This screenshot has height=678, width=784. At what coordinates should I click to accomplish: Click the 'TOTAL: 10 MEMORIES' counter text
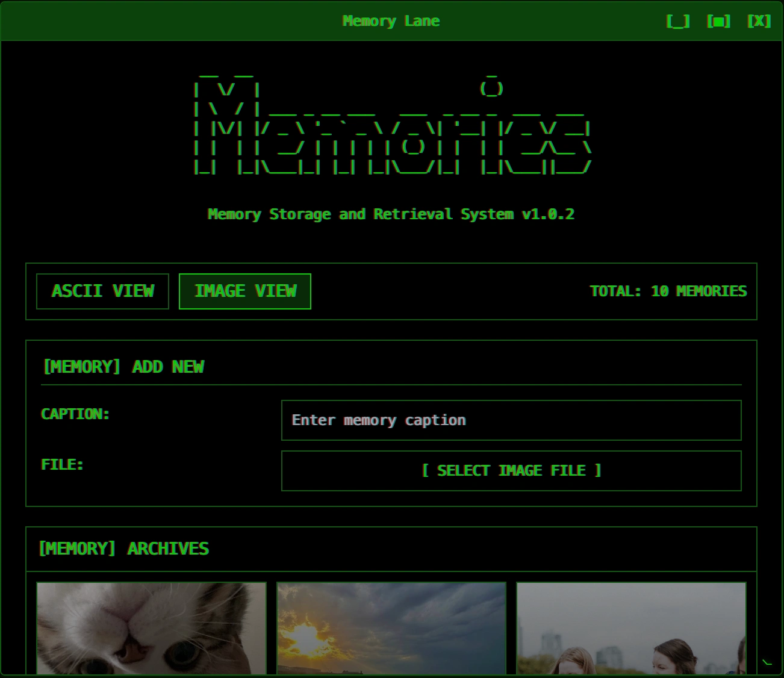[668, 291]
